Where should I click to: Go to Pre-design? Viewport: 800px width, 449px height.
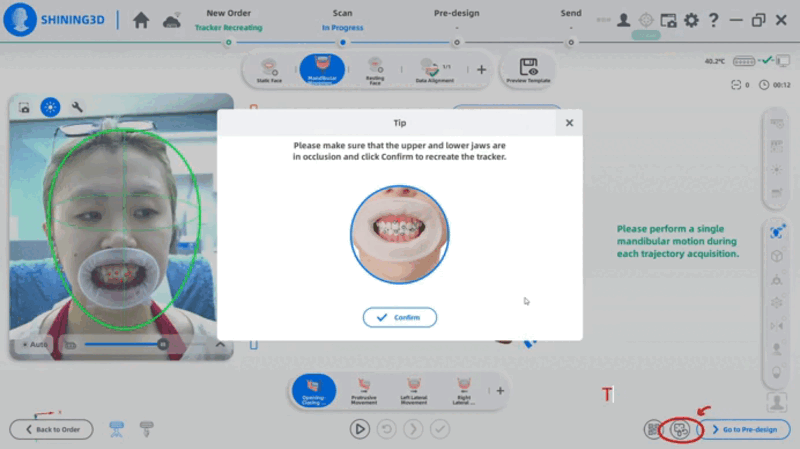(744, 430)
